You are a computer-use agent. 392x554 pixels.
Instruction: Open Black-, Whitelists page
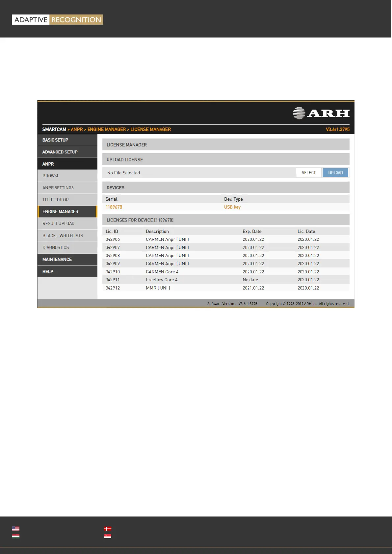pos(67,236)
